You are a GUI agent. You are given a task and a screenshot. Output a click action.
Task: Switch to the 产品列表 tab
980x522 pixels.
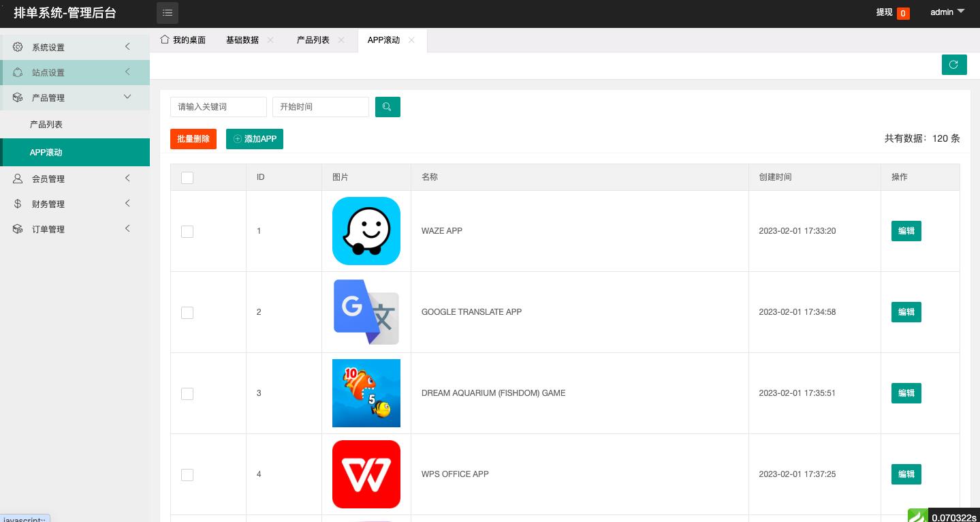coord(313,40)
